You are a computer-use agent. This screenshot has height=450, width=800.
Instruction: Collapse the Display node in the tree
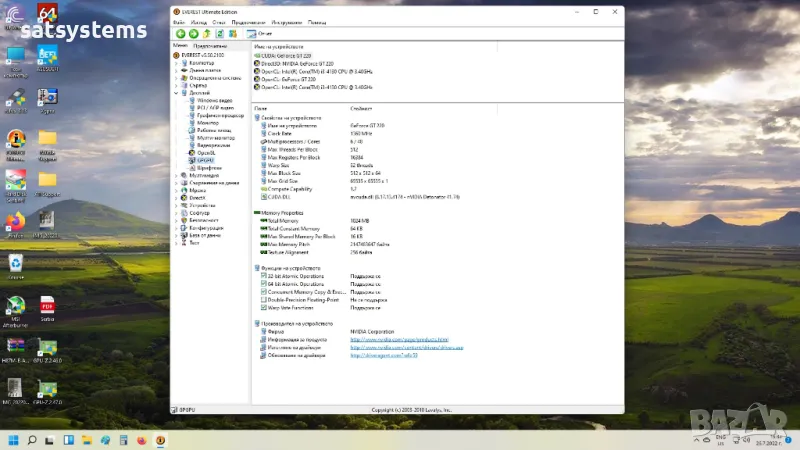177,93
